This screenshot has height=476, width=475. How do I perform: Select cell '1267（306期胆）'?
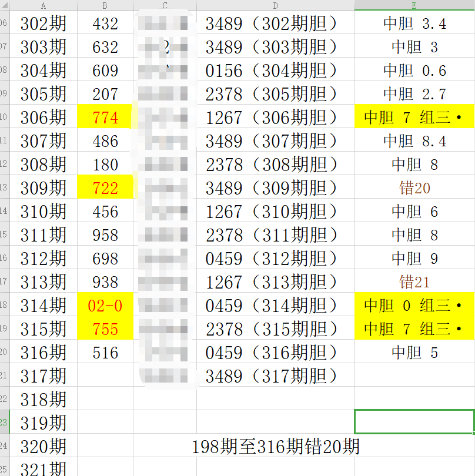[276, 118]
